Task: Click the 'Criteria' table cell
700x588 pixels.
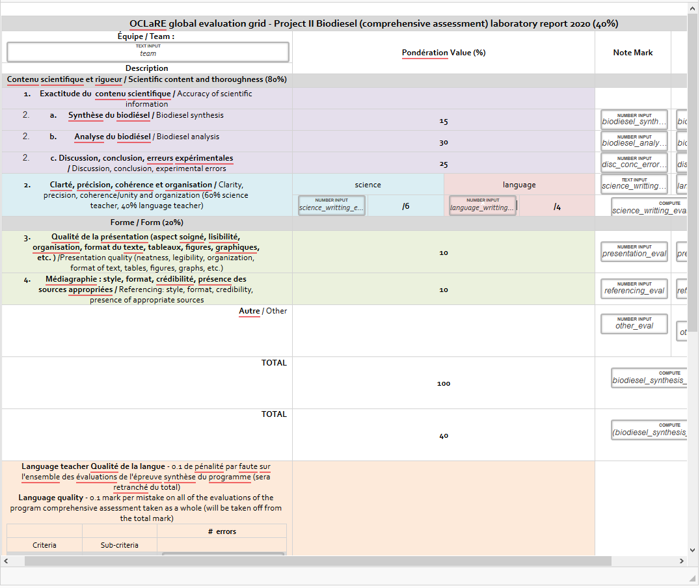Action: point(44,545)
